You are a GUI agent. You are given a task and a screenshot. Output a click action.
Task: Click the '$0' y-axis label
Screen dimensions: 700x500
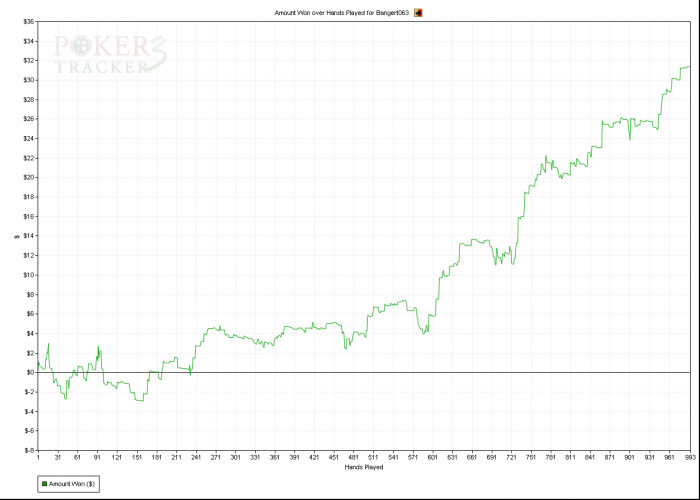pos(31,372)
